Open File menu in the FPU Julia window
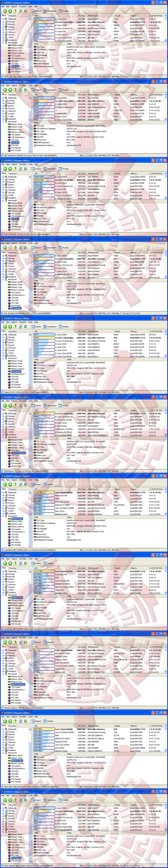Image resolution: width=168 pixels, height=868 pixels. (x=3, y=6)
